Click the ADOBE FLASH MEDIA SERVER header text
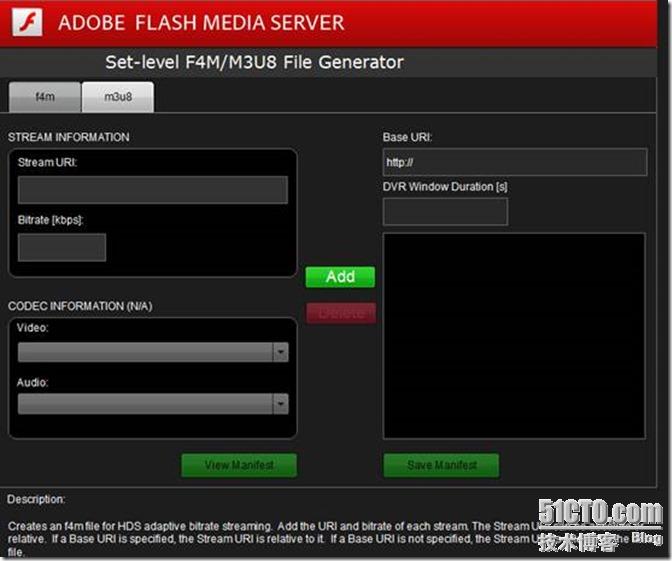Image resolution: width=672 pixels, height=561 pixels. point(201,23)
